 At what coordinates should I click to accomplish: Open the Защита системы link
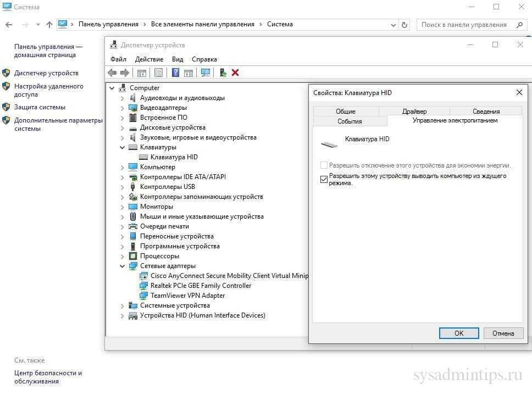coord(40,107)
